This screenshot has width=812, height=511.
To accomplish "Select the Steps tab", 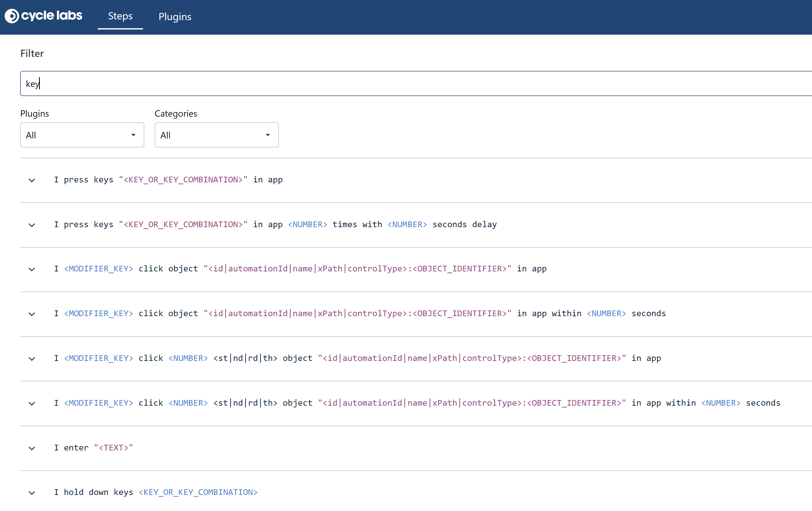I will click(x=120, y=16).
